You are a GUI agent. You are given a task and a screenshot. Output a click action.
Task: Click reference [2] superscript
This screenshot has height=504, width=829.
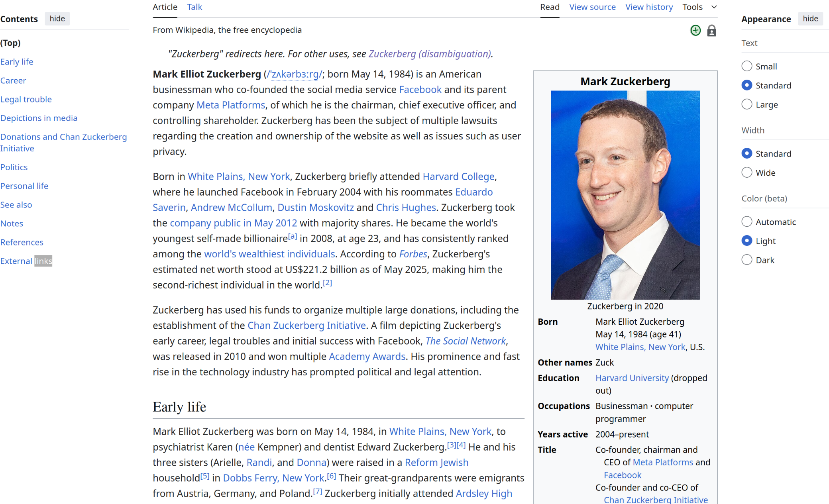(327, 283)
